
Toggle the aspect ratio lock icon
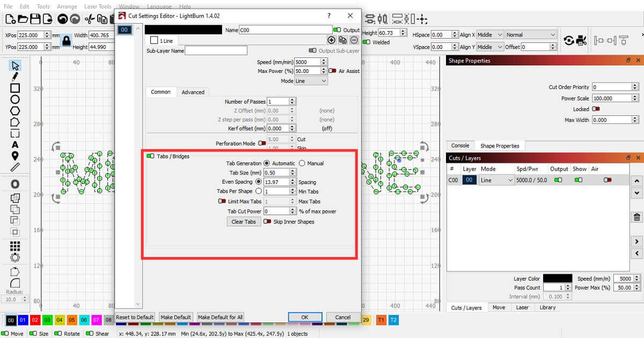(x=66, y=41)
